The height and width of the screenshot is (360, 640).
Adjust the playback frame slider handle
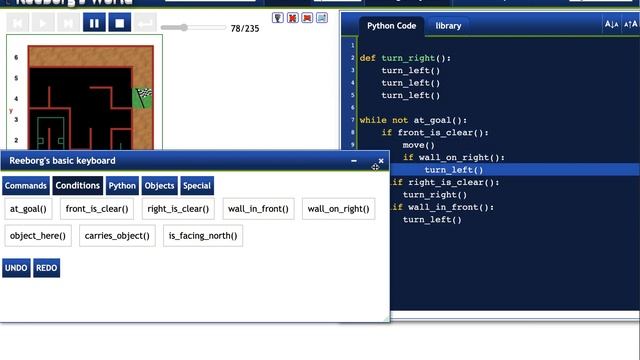[x=184, y=27]
